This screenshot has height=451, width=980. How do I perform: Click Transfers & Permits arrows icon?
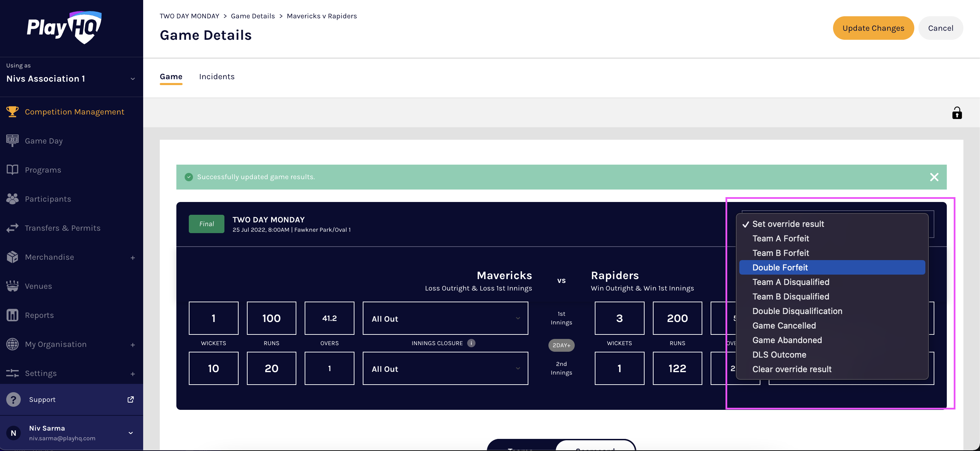coord(12,228)
